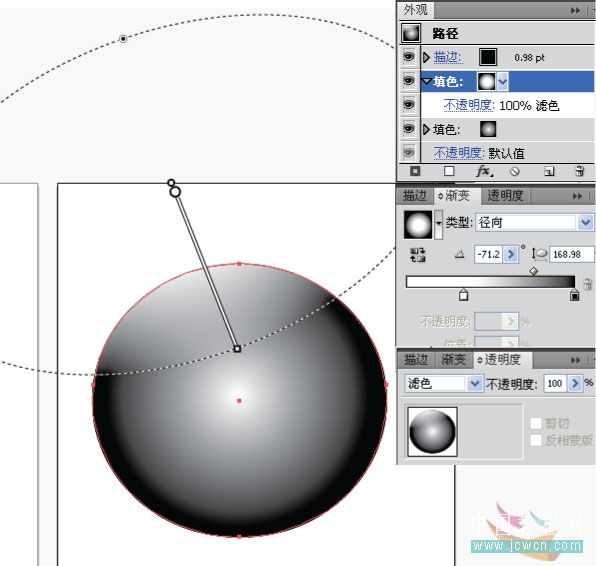This screenshot has width=596, height=566.
Task: Delete selected item in Appearance panel
Action: coord(579,171)
